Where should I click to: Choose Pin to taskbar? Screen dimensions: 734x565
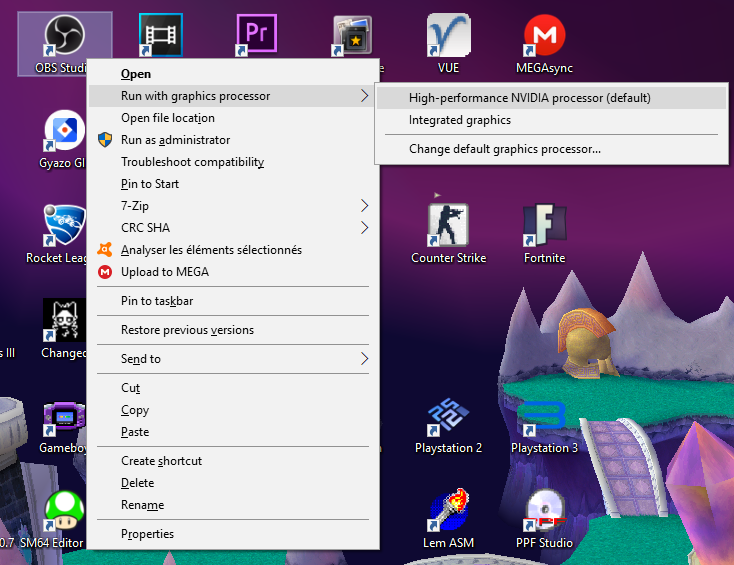click(233, 301)
